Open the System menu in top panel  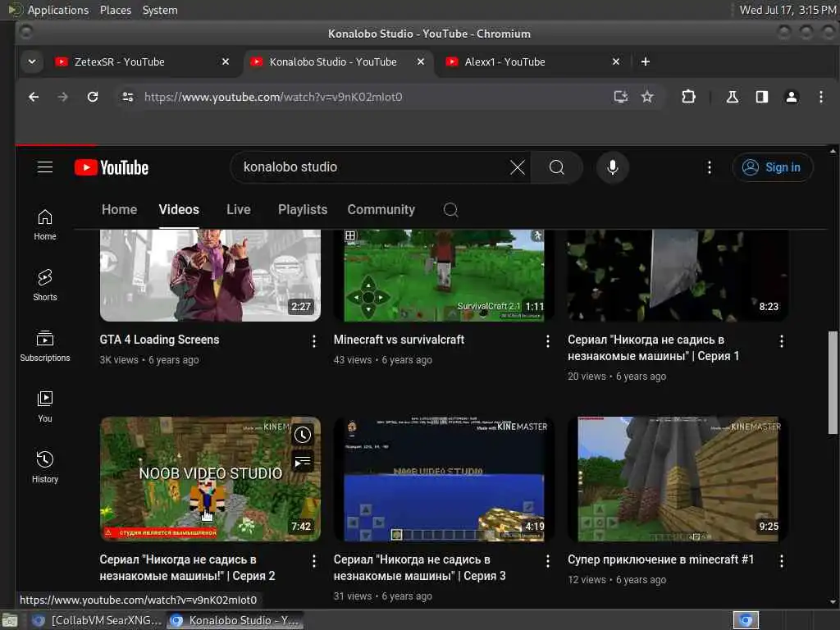click(160, 10)
